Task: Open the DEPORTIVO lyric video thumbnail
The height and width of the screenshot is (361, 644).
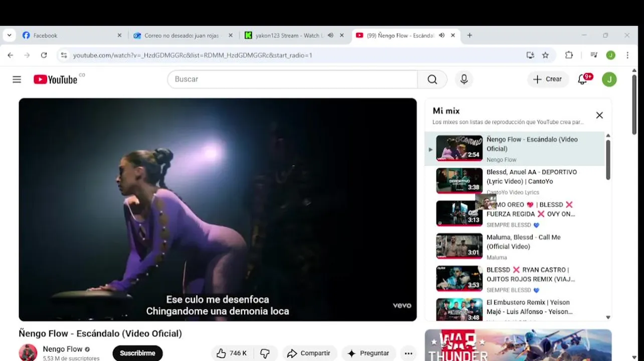Action: [x=459, y=180]
